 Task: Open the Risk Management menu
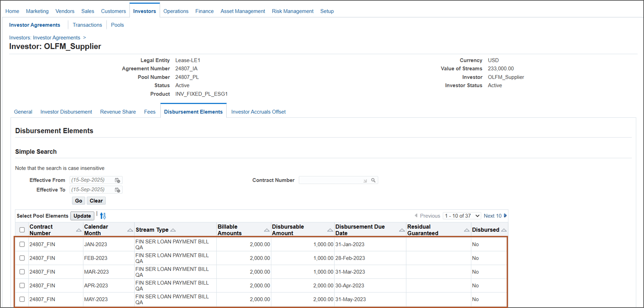click(292, 11)
